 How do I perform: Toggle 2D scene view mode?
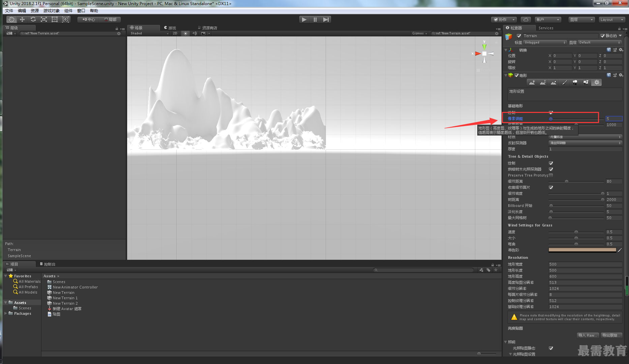(175, 33)
